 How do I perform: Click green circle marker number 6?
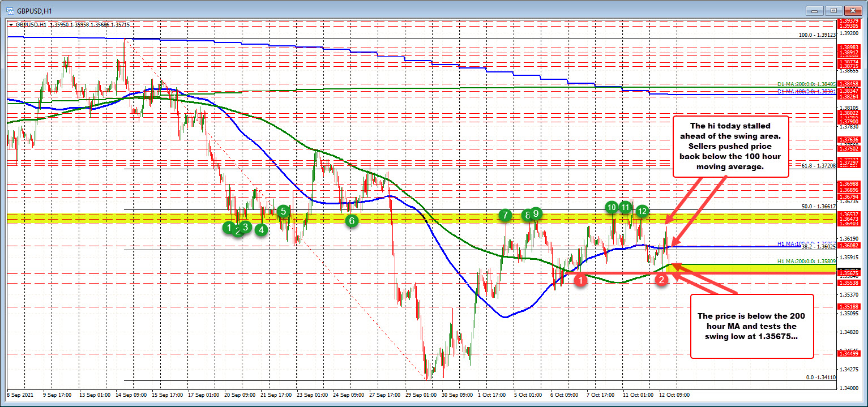click(x=352, y=221)
